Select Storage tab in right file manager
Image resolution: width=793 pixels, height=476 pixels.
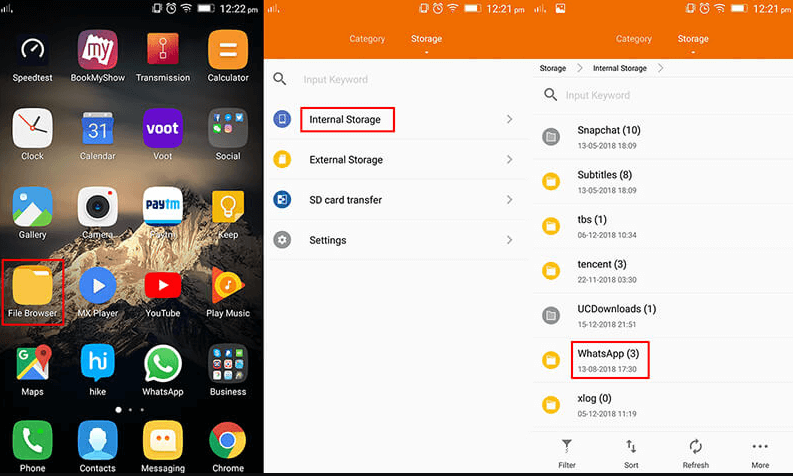[693, 39]
